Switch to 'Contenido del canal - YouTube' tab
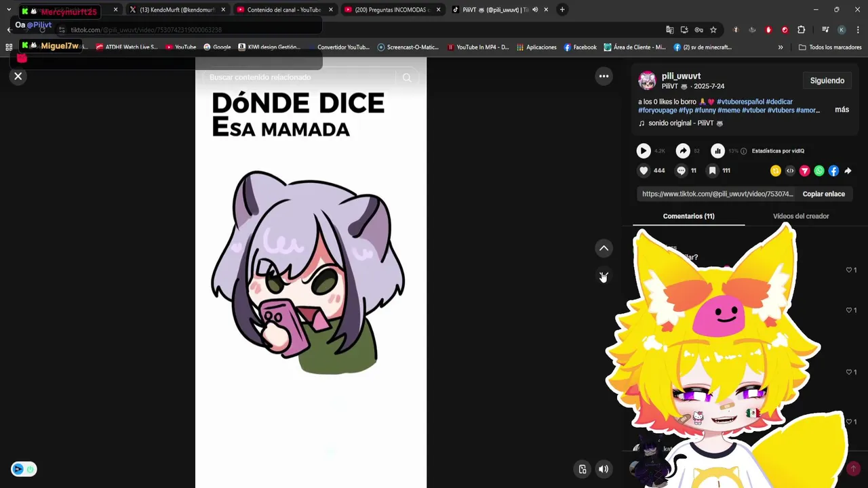868x488 pixels. point(283,10)
